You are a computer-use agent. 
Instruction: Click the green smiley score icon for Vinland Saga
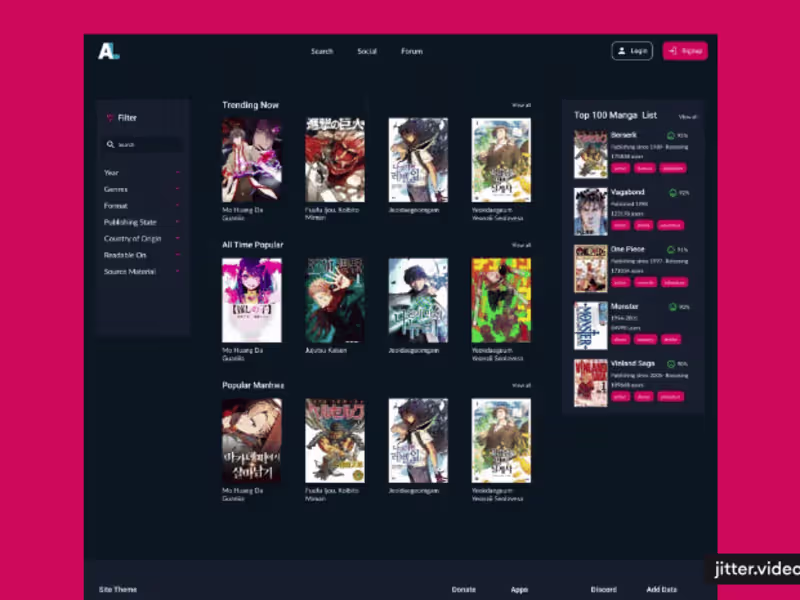pos(671,364)
